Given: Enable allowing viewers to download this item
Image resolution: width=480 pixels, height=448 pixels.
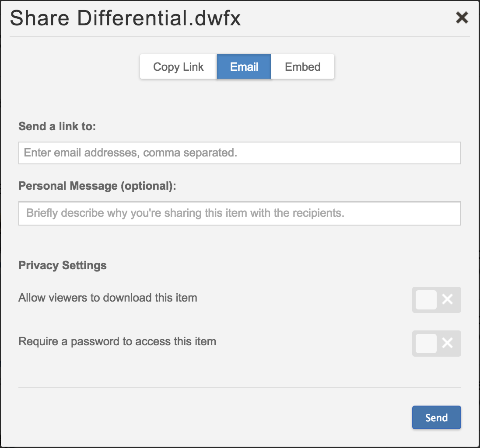Looking at the screenshot, I should tap(436, 300).
